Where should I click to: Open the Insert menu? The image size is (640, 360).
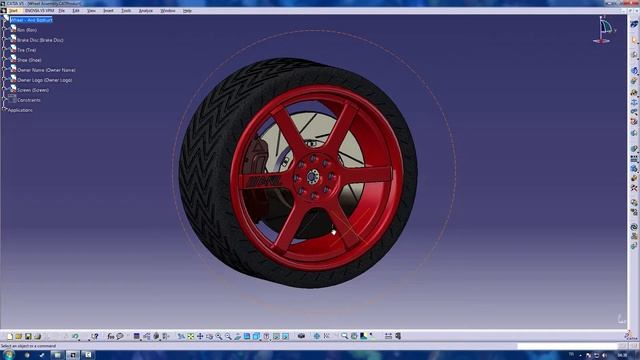point(109,11)
